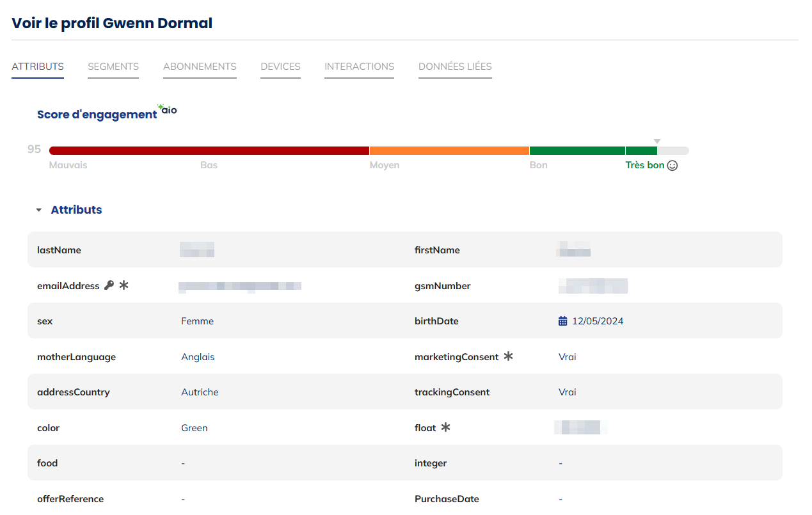The height and width of the screenshot is (515, 812).
Task: Click the asterisk next to marketingConsent
Action: click(x=509, y=356)
